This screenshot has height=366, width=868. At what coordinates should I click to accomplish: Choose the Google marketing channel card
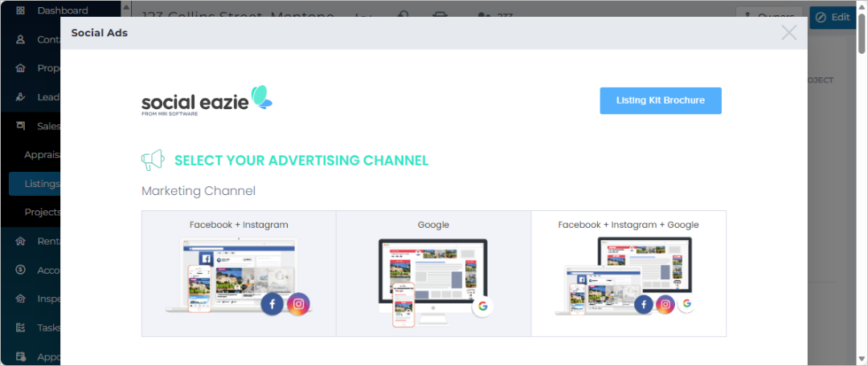click(x=433, y=273)
